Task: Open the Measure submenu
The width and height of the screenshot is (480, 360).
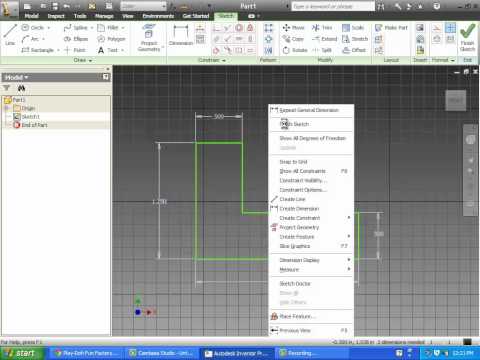Action: click(x=311, y=269)
